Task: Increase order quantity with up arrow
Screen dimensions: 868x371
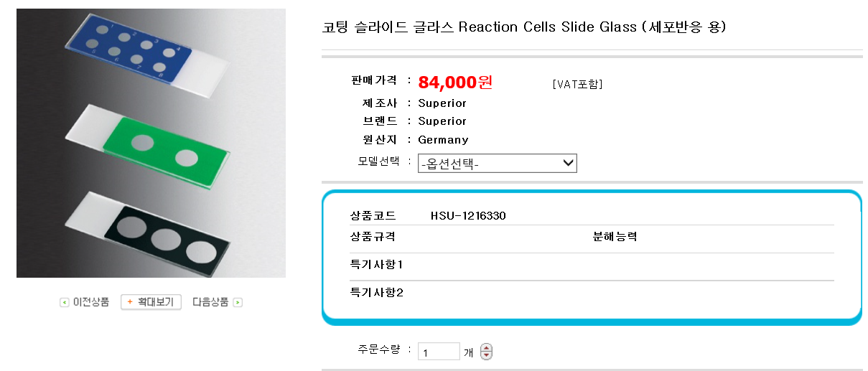Action: [x=486, y=348]
